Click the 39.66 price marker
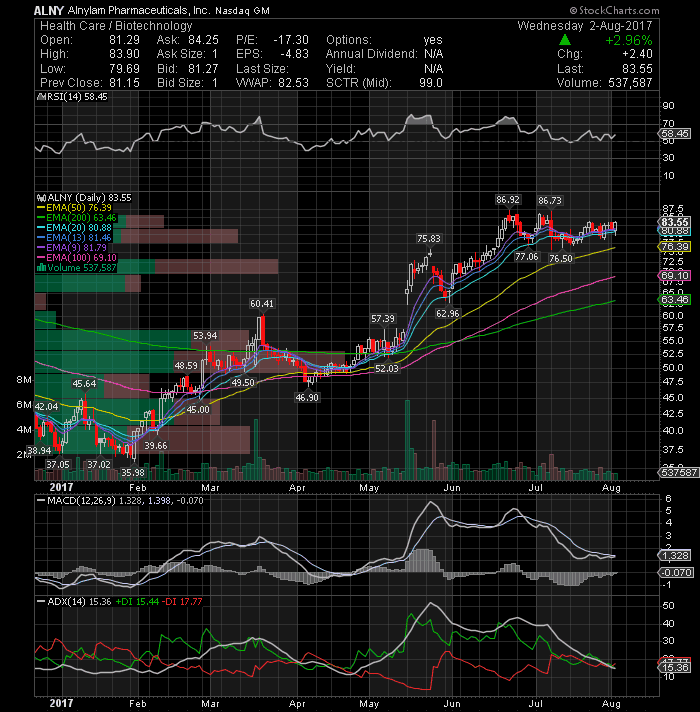This screenshot has width=700, height=712. click(155, 445)
